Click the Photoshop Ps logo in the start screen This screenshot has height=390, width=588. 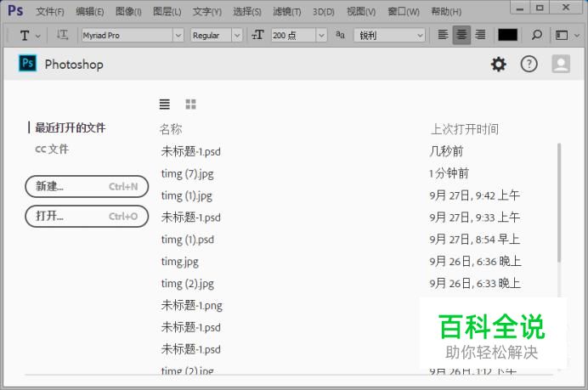pos(28,63)
